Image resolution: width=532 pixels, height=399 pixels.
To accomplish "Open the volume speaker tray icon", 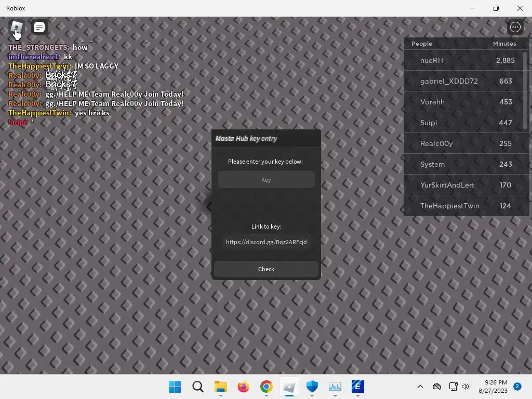I will [465, 387].
